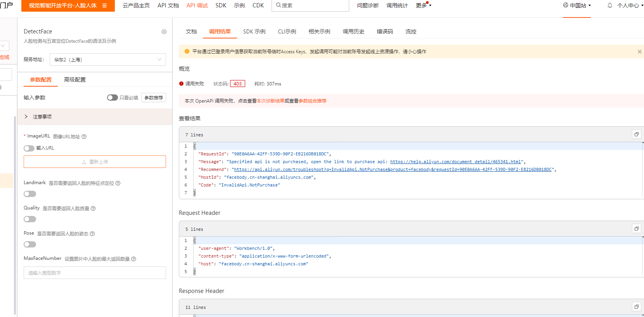This screenshot has width=644, height=317.
Task: Expand the 注意事项 section
Action: click(x=95, y=117)
